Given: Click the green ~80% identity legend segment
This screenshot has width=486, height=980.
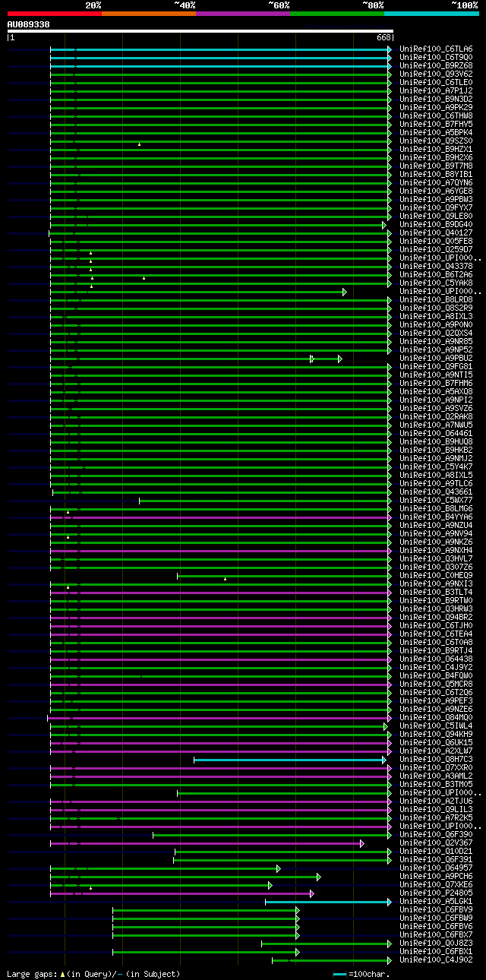Looking at the screenshot, I should pyautogui.click(x=337, y=14).
